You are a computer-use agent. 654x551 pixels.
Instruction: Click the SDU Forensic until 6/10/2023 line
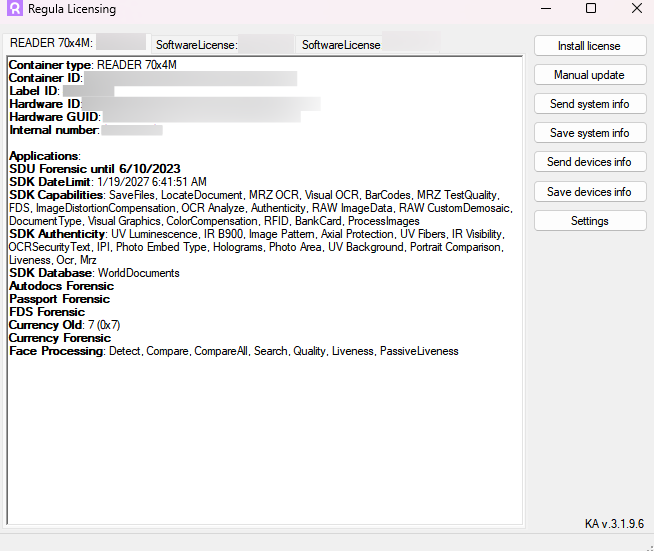click(x=95, y=169)
